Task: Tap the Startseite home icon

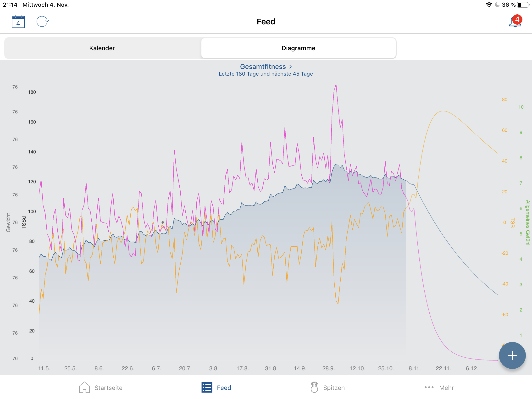Action: click(x=84, y=388)
